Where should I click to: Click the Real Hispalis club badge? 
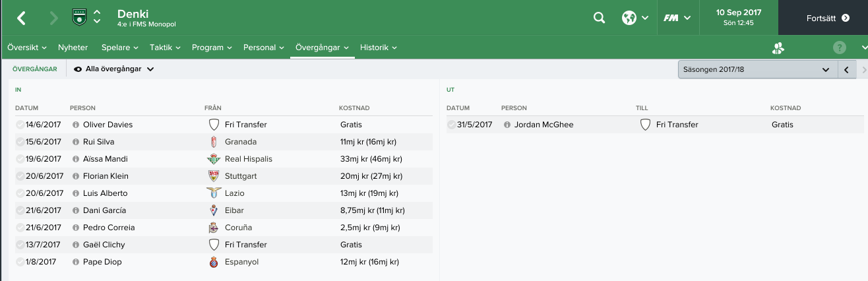tap(213, 159)
